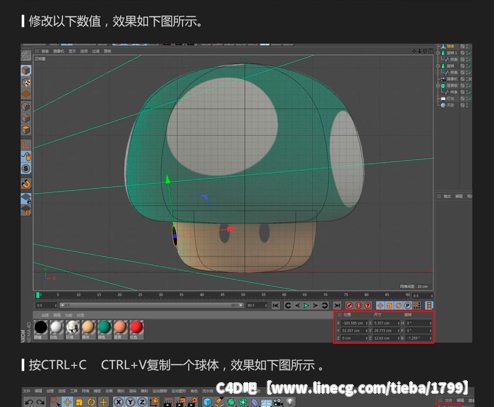Click the red Record Active Objects button
The image size is (502, 407).
(x=349, y=305)
